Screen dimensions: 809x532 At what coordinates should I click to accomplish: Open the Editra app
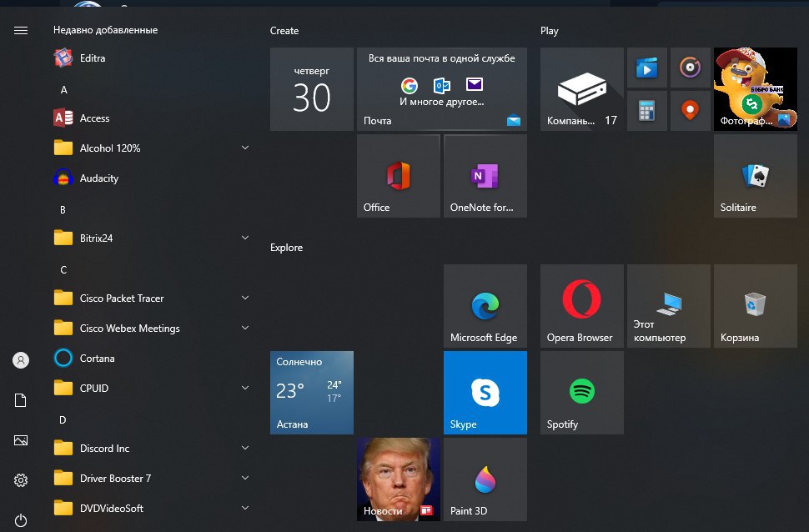(152, 58)
